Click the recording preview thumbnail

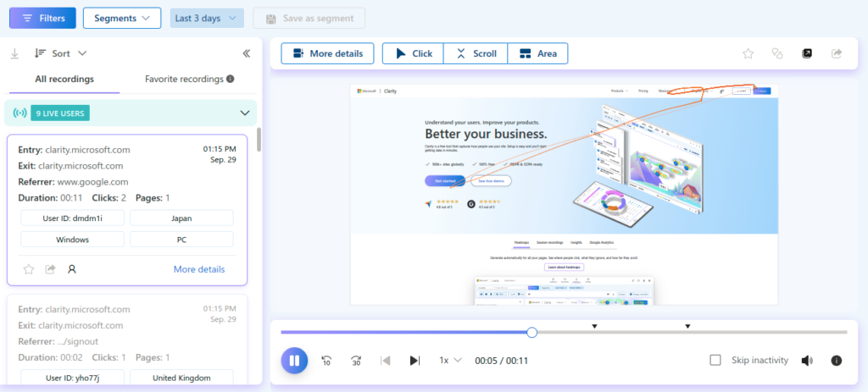coord(564,194)
